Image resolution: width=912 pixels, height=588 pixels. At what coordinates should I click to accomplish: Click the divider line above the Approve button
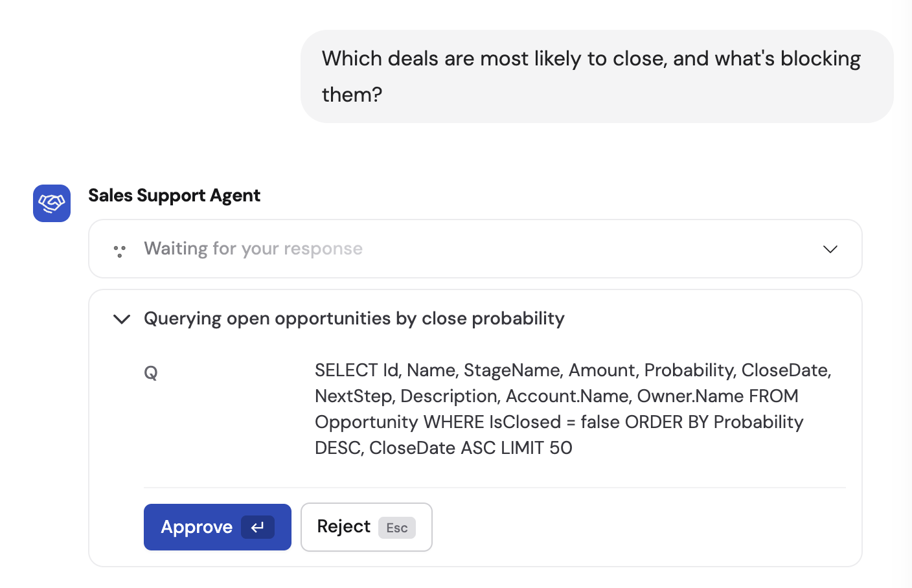[494, 487]
